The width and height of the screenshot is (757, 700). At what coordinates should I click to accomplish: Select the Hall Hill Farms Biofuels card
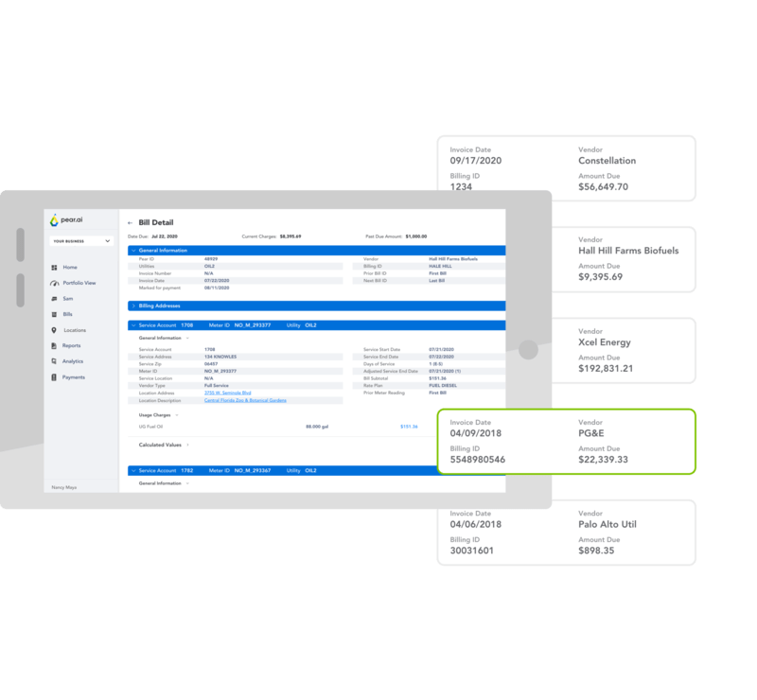tap(623, 260)
